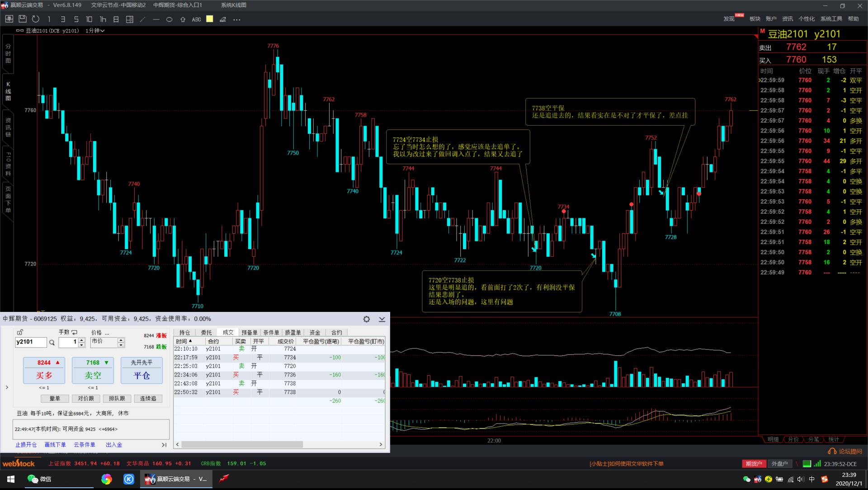Open the 市价 price type dropdown
The width and height of the screenshot is (868, 490).
[107, 342]
